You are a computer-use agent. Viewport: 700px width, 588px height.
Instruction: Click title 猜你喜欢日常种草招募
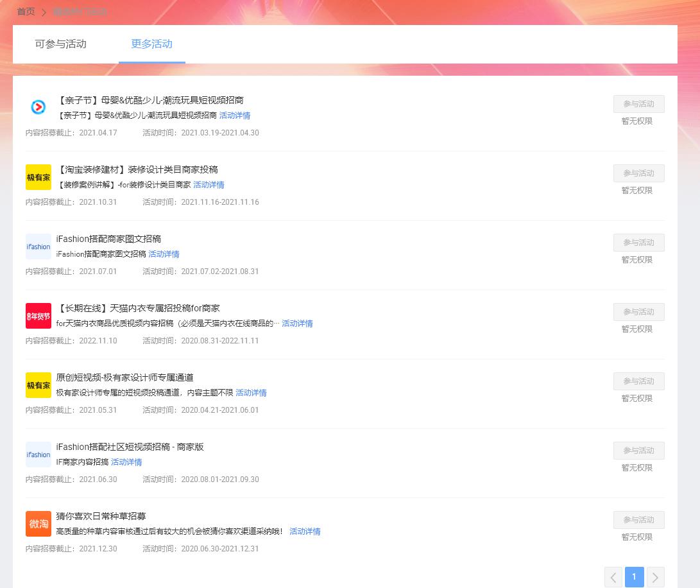[101, 515]
